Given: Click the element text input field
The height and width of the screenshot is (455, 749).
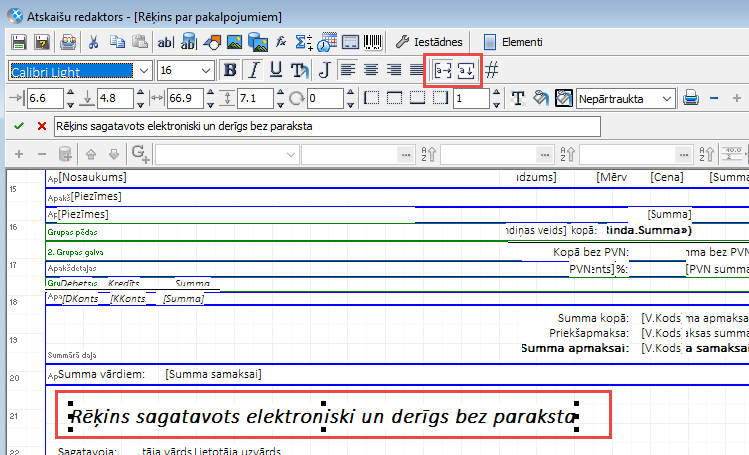Looking at the screenshot, I should point(327,127).
